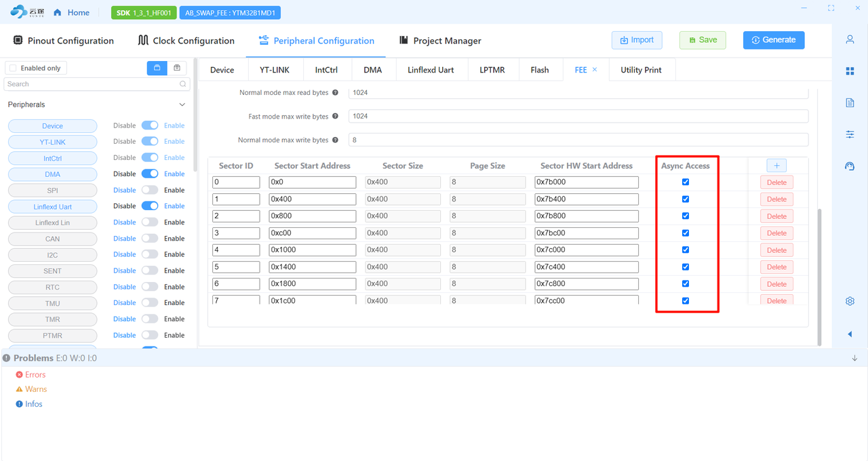Image resolution: width=868 pixels, height=461 pixels.
Task: Select the SENT peripheral button
Action: pos(52,271)
